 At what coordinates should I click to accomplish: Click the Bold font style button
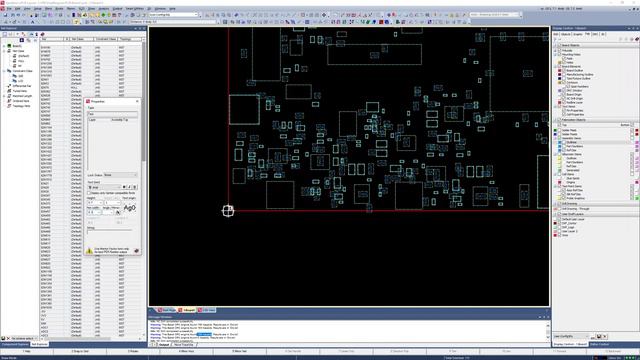(124, 187)
